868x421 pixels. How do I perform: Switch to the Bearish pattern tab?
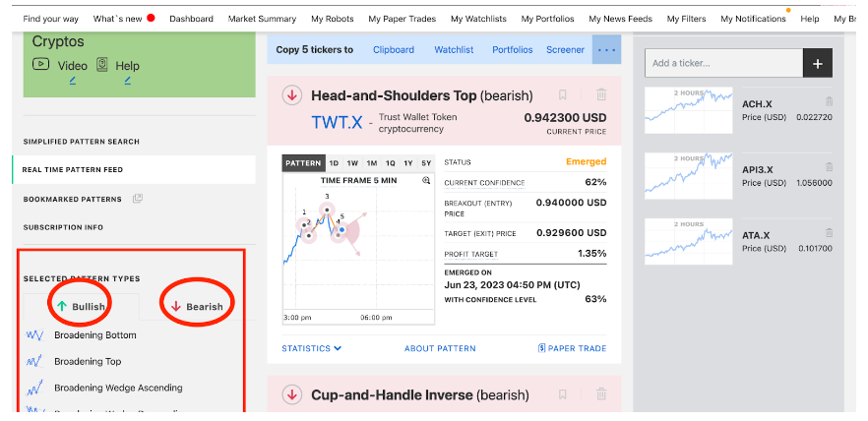(197, 307)
